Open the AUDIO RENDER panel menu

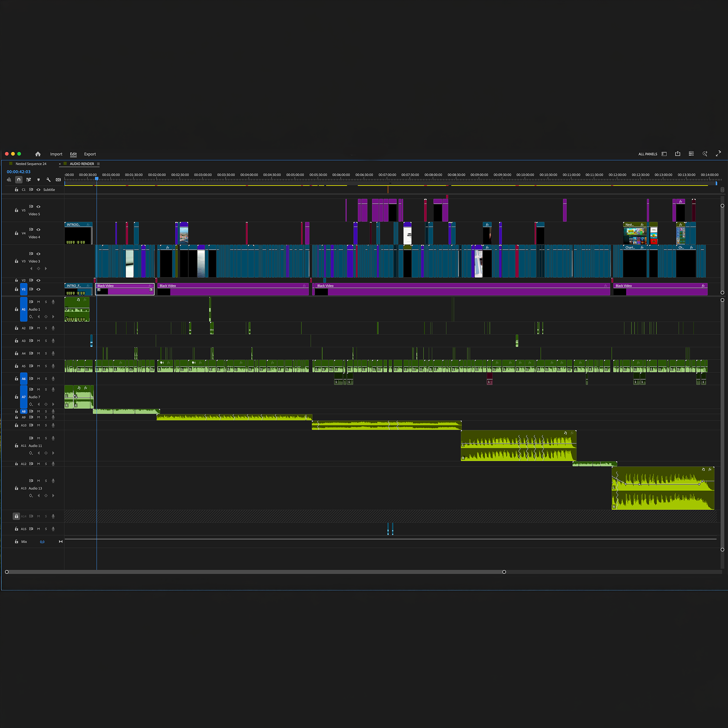coord(98,164)
